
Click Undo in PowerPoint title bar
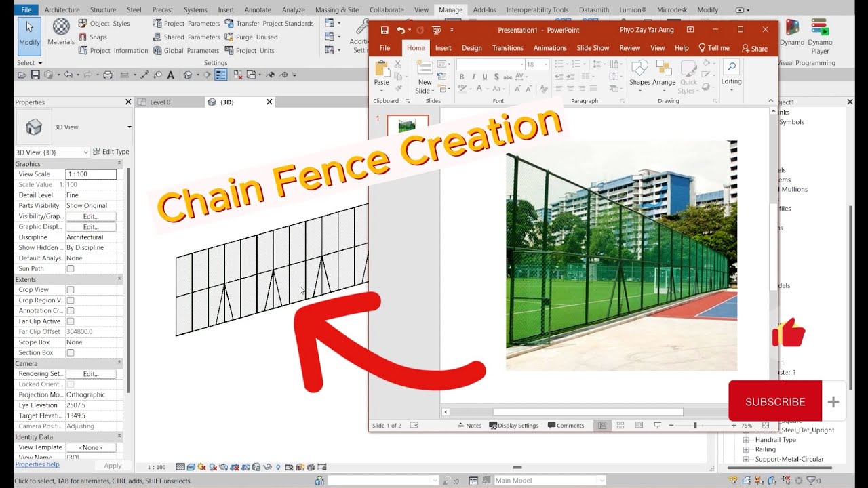(x=401, y=30)
